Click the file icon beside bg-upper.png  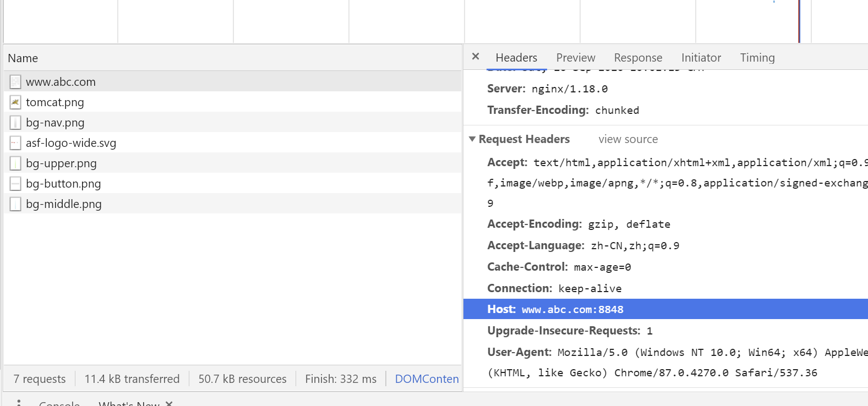(15, 163)
